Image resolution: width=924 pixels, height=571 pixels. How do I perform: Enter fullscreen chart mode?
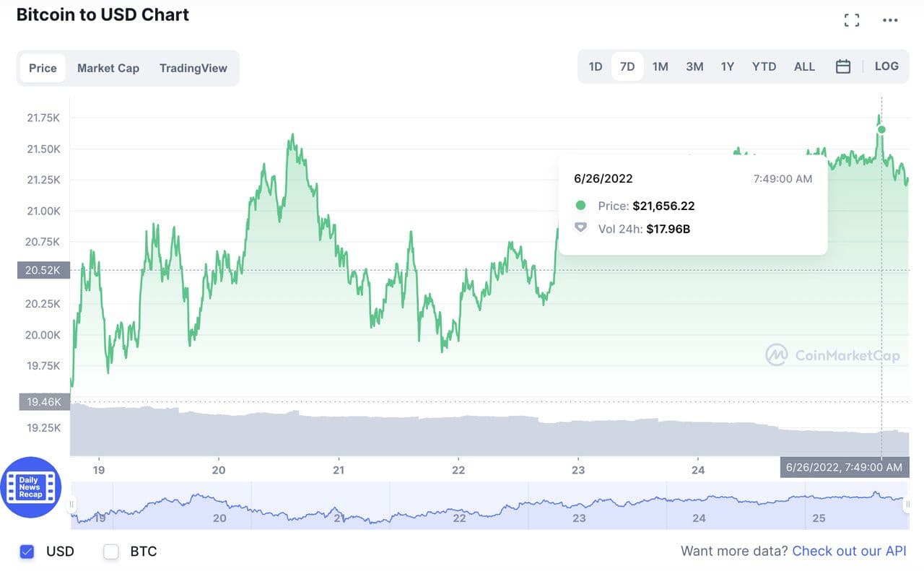pos(852,20)
